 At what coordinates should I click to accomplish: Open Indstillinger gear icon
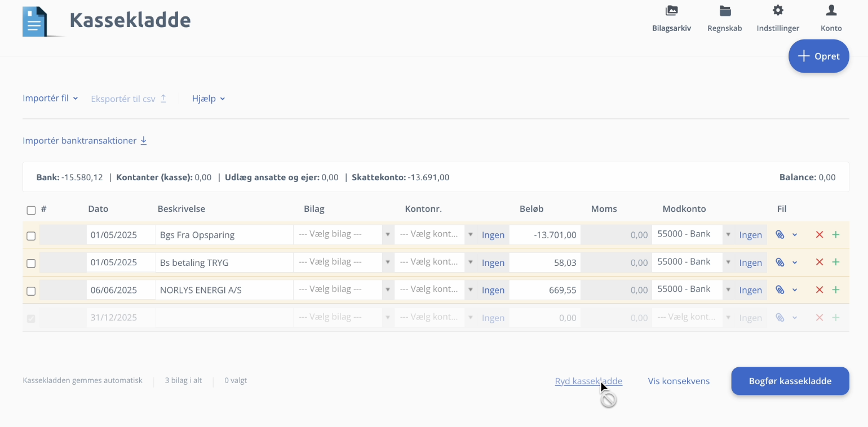778,11
